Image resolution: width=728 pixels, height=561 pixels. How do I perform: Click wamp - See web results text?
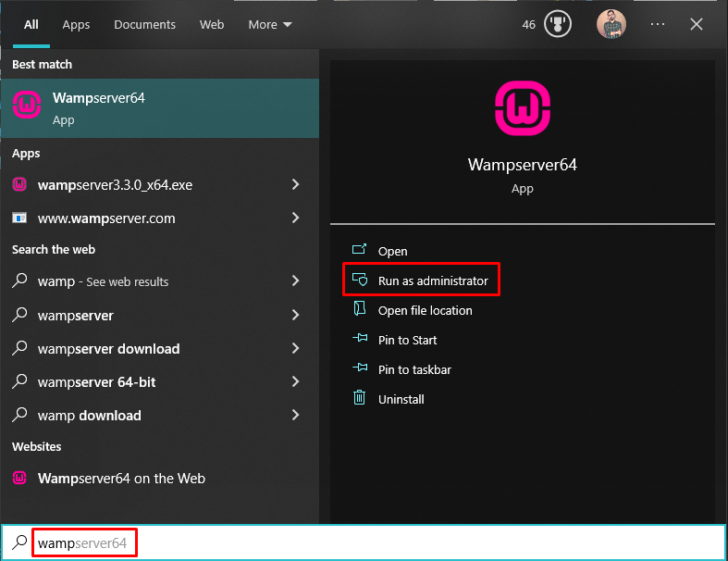103,281
